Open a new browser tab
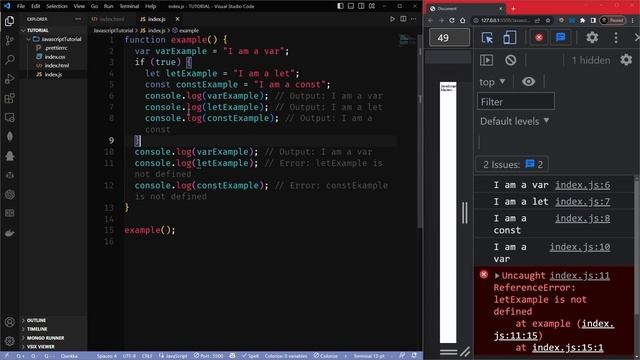The height and width of the screenshot is (360, 640). [x=513, y=8]
